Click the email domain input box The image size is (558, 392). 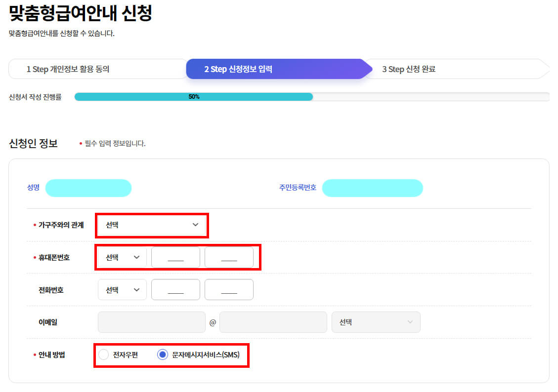coord(273,322)
